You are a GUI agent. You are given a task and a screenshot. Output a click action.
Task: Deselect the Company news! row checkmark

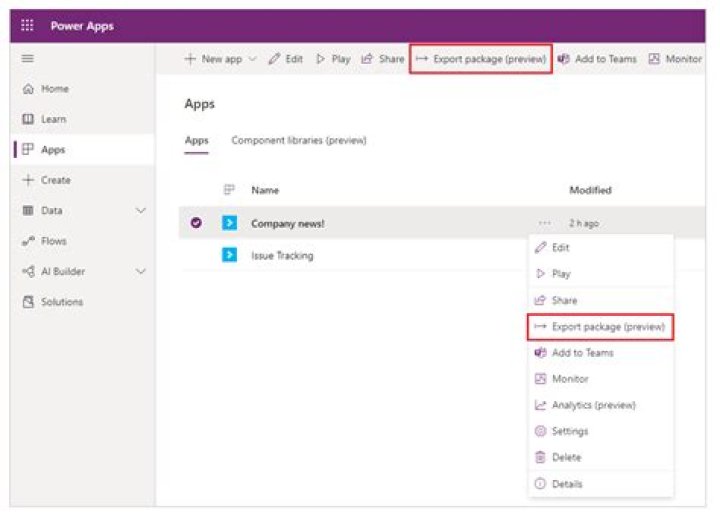(196, 223)
